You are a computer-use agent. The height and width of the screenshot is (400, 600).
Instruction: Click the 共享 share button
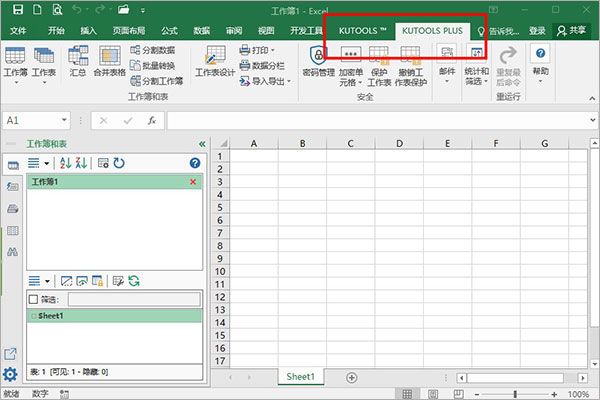pos(572,31)
